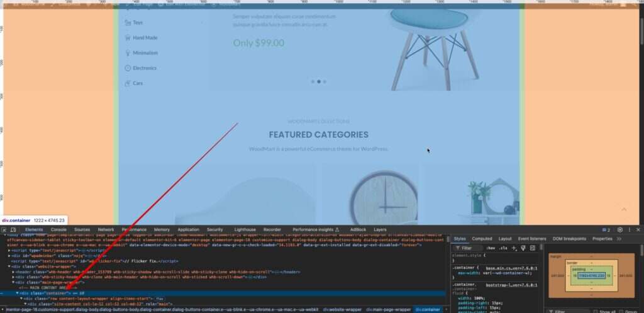Expand the first script text/javascript node
This screenshot has height=313, width=644.
[9, 251]
